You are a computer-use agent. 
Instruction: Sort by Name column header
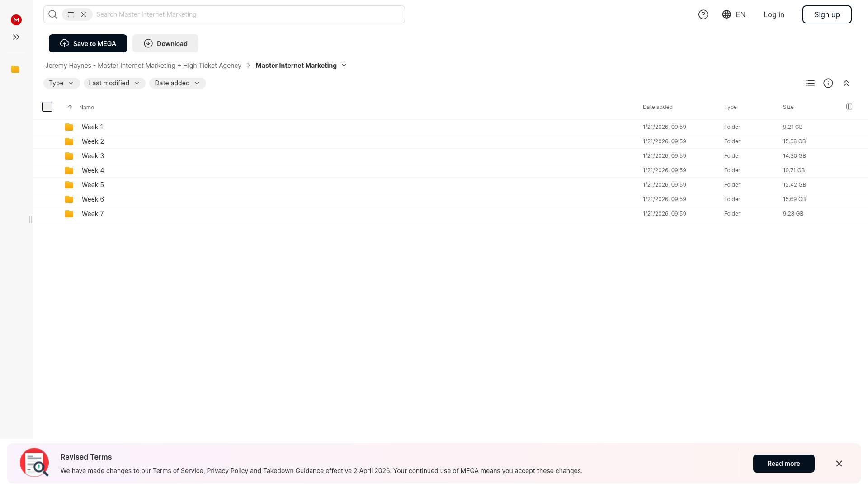[x=86, y=107]
